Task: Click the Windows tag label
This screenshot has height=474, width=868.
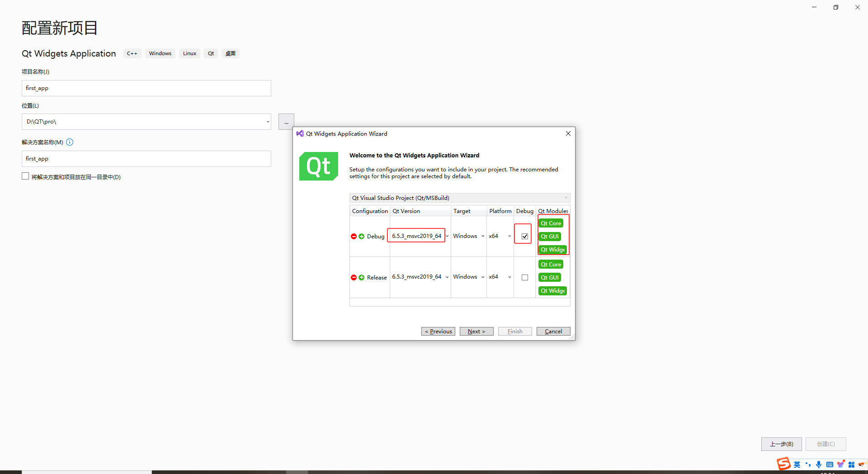Action: pyautogui.click(x=160, y=53)
